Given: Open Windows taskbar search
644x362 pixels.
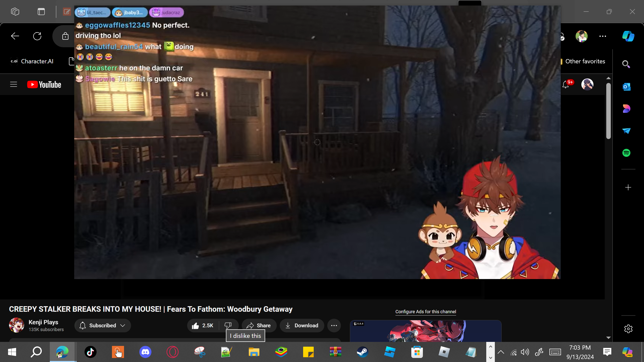Looking at the screenshot, I should [x=36, y=352].
